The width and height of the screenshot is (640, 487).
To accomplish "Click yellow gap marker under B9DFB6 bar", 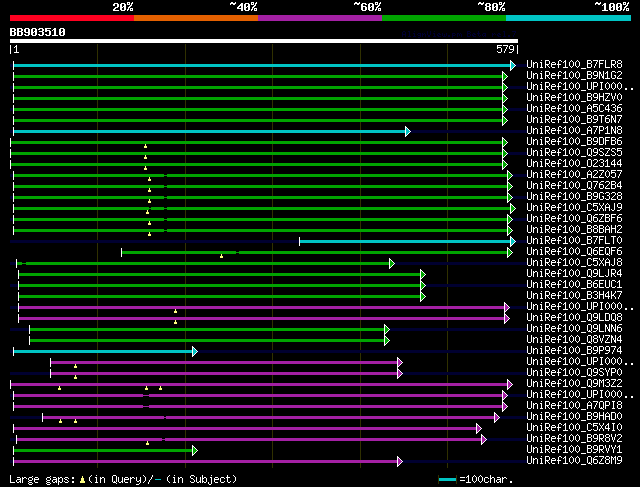I will [x=145, y=146].
